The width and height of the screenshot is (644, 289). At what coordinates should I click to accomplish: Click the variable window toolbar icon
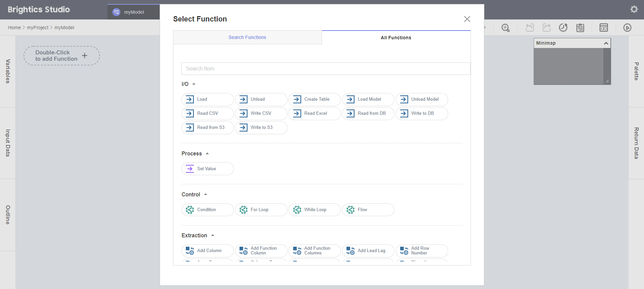[x=604, y=28]
